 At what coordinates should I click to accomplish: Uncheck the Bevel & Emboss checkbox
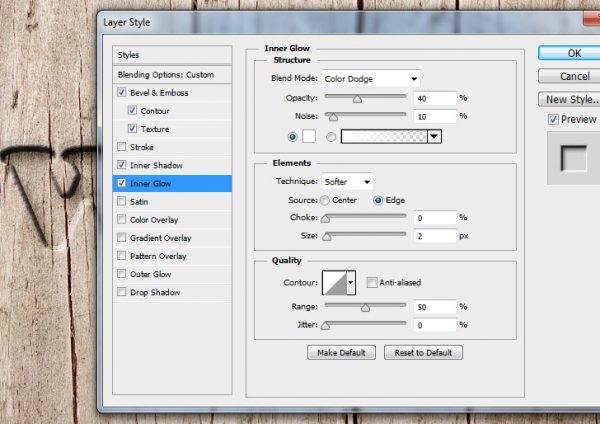pos(122,93)
